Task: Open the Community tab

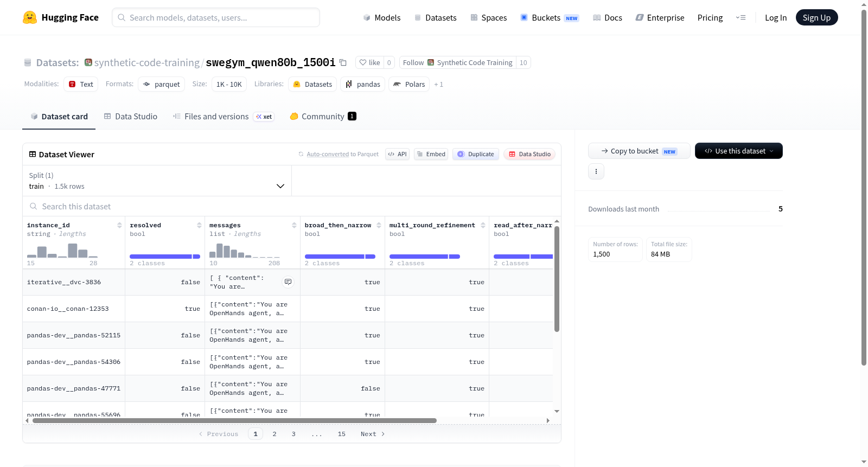Action: tap(323, 116)
